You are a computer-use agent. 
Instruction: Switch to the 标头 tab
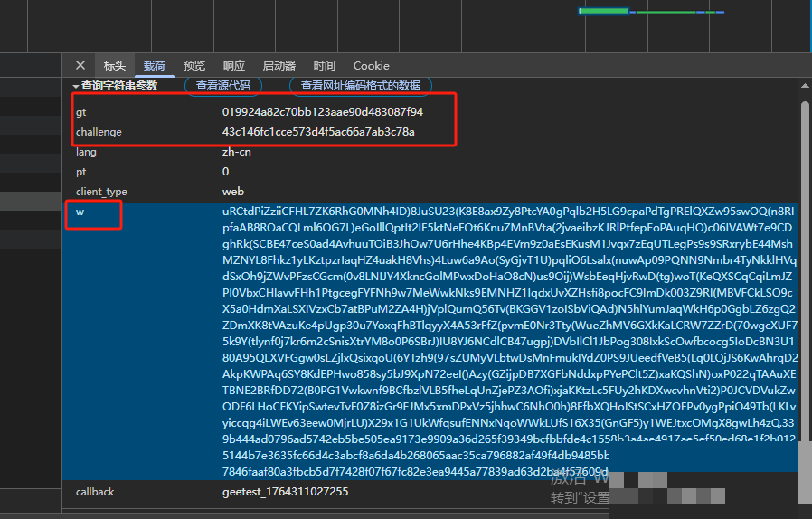(x=115, y=66)
